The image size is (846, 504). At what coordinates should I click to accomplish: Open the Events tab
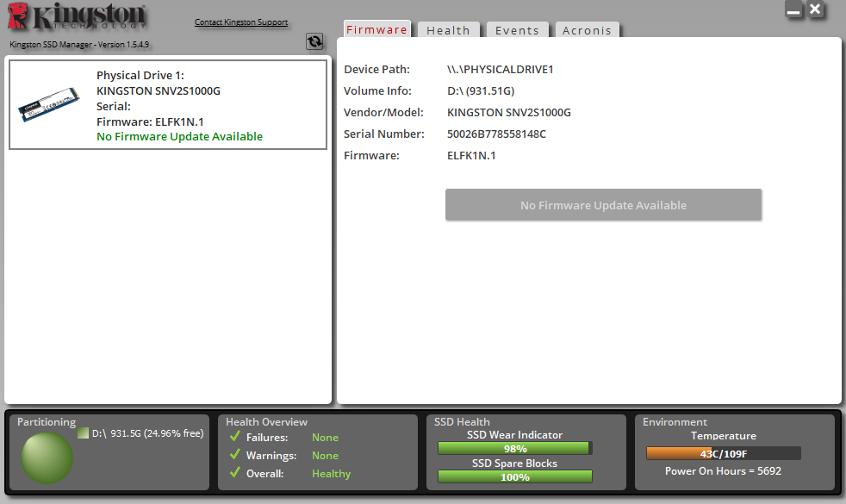(x=517, y=30)
